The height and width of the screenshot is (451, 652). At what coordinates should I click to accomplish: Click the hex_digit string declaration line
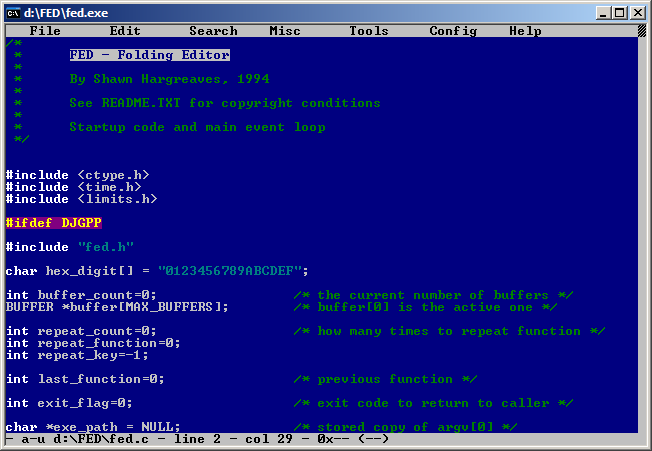(x=157, y=271)
